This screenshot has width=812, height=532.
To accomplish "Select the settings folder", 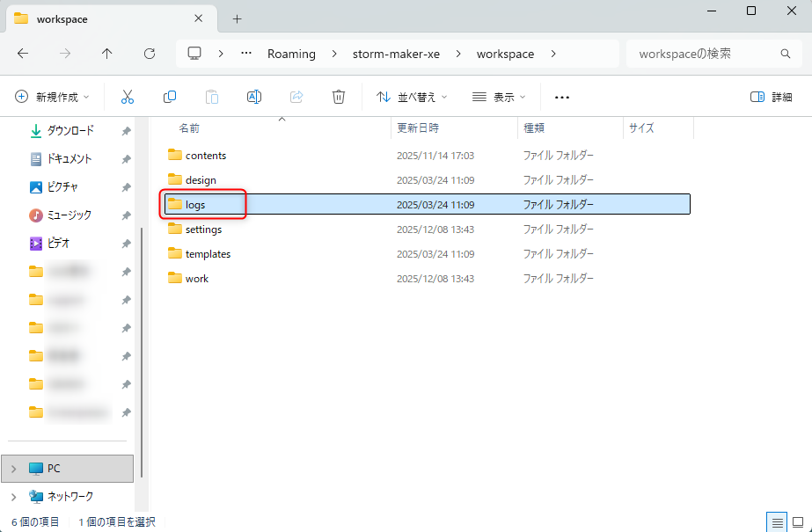I will point(203,230).
